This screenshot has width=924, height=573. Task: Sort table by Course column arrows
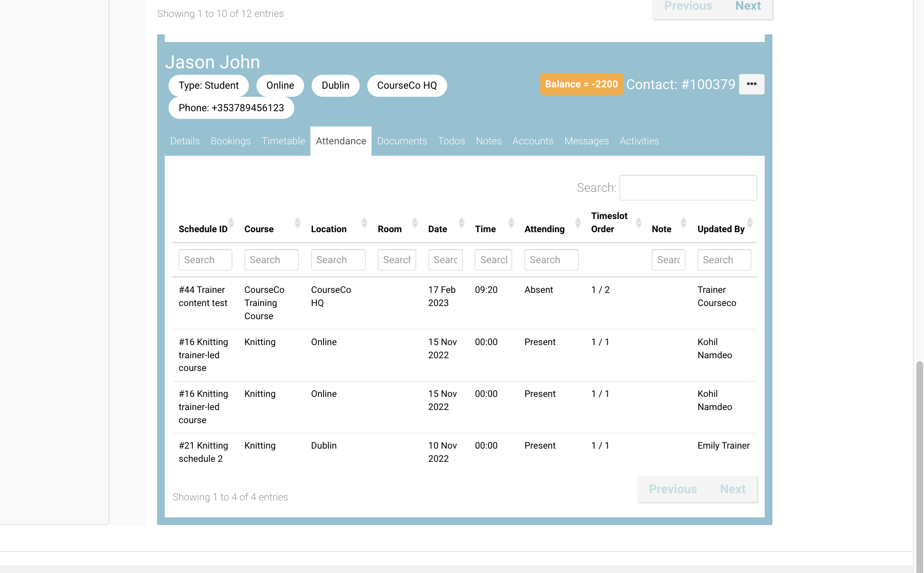[297, 222]
